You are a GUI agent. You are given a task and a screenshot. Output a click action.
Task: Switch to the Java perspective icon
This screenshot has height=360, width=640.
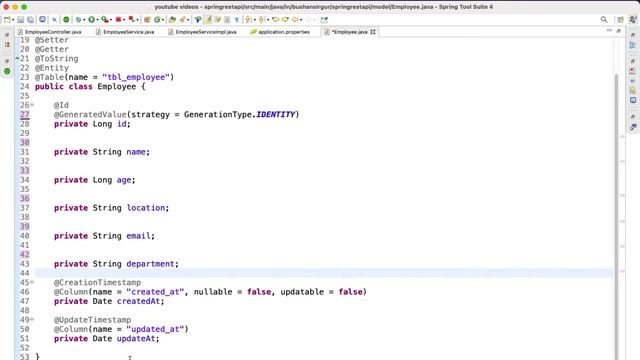(633, 20)
